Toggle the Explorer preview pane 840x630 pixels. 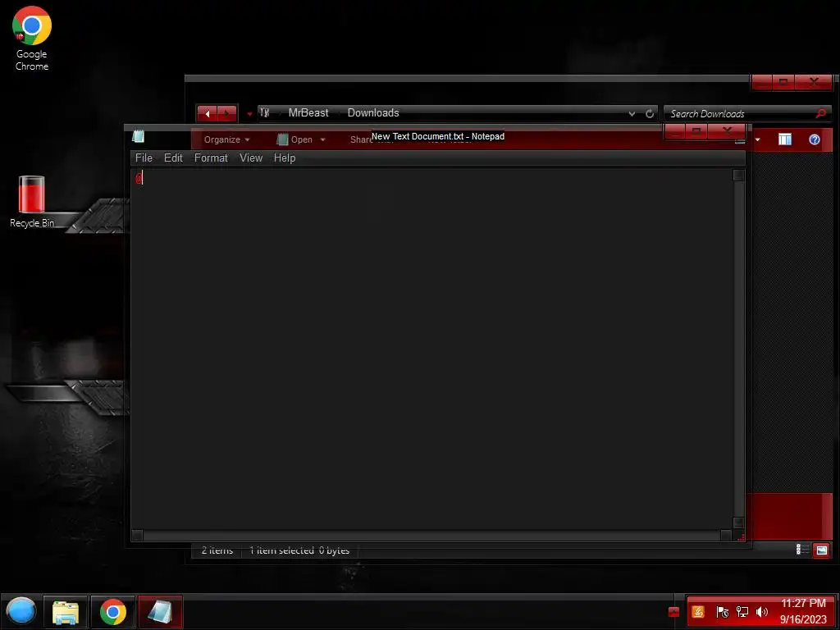point(785,139)
